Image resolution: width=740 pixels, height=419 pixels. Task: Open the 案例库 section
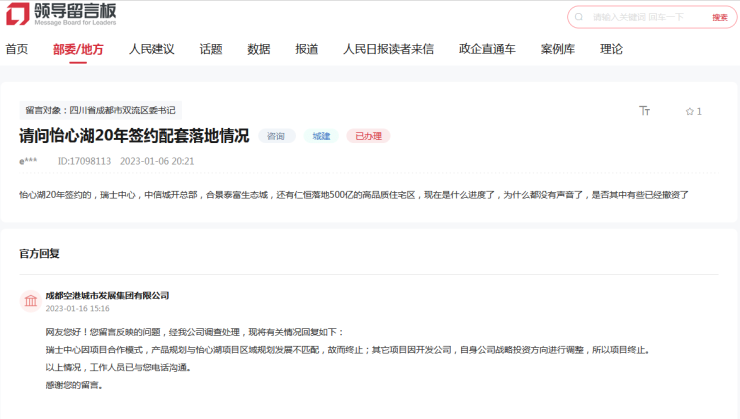[558, 49]
